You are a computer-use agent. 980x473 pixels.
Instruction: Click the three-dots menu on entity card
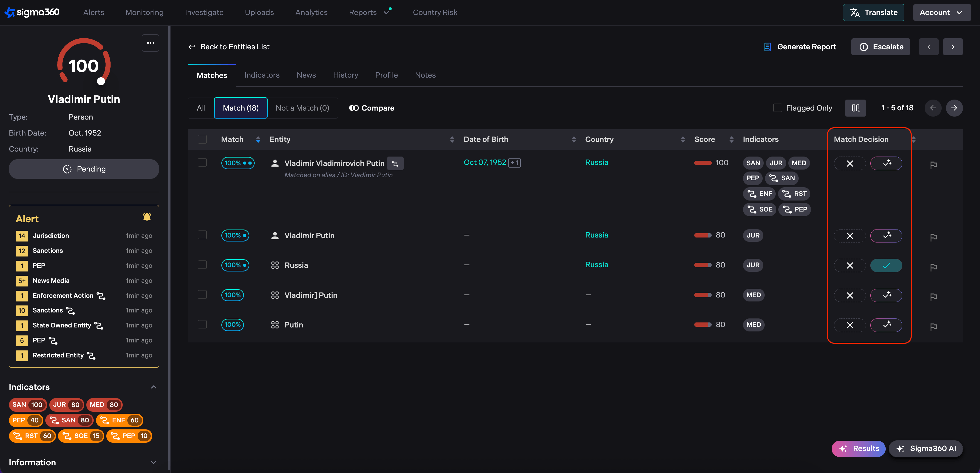click(150, 43)
